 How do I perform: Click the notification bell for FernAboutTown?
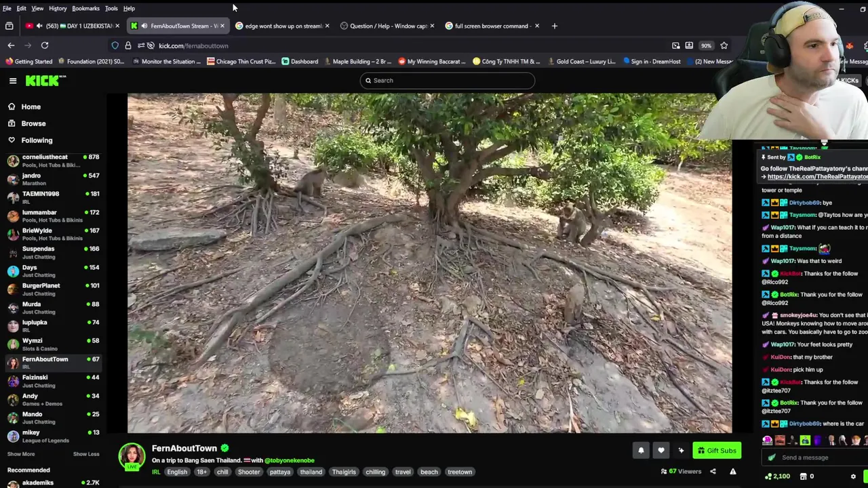[x=641, y=450]
